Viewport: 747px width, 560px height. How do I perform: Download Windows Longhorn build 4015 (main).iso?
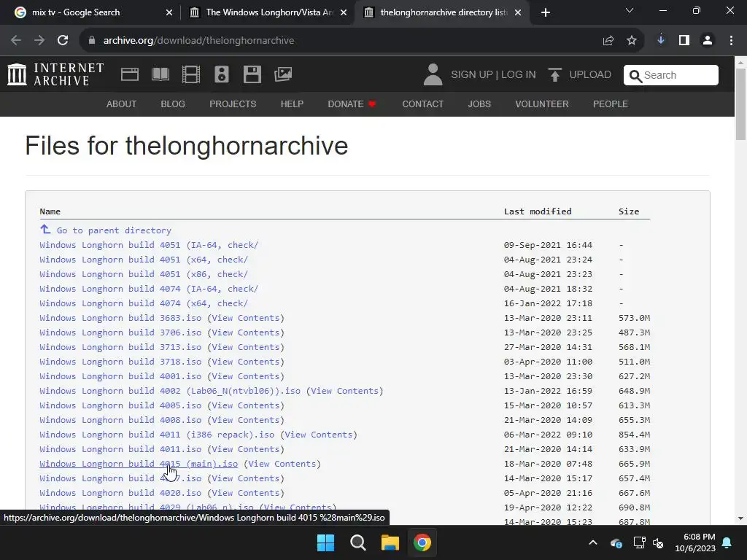[139, 464]
